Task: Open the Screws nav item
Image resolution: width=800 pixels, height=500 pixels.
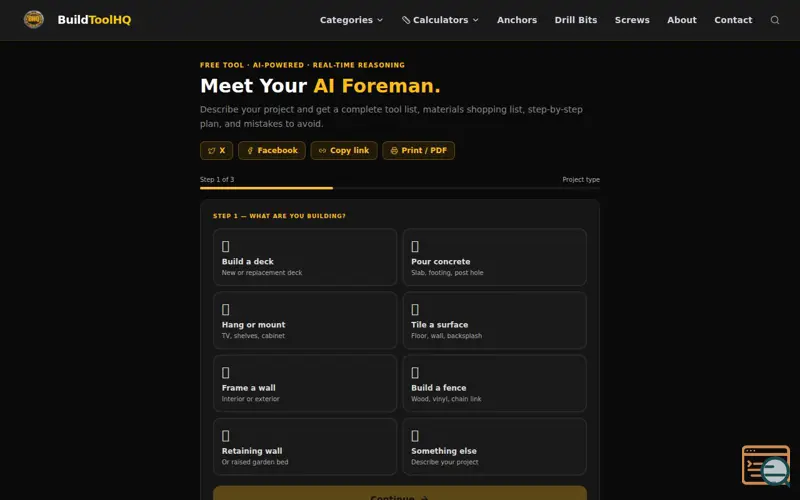Action: 632,20
